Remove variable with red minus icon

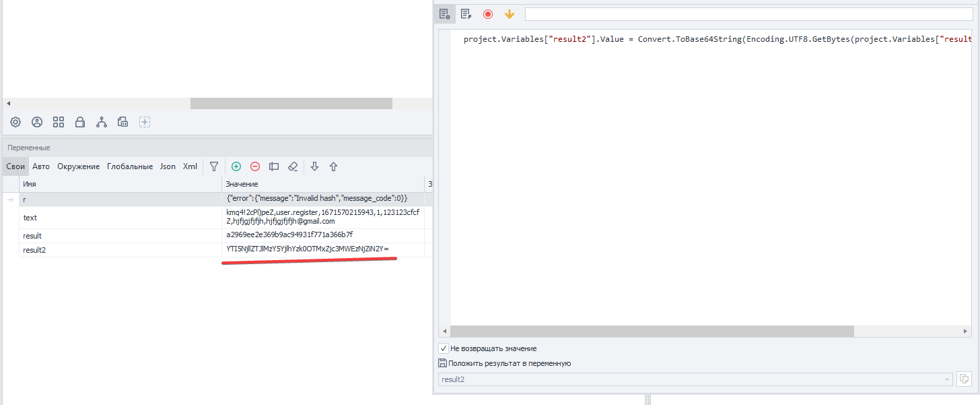point(255,166)
